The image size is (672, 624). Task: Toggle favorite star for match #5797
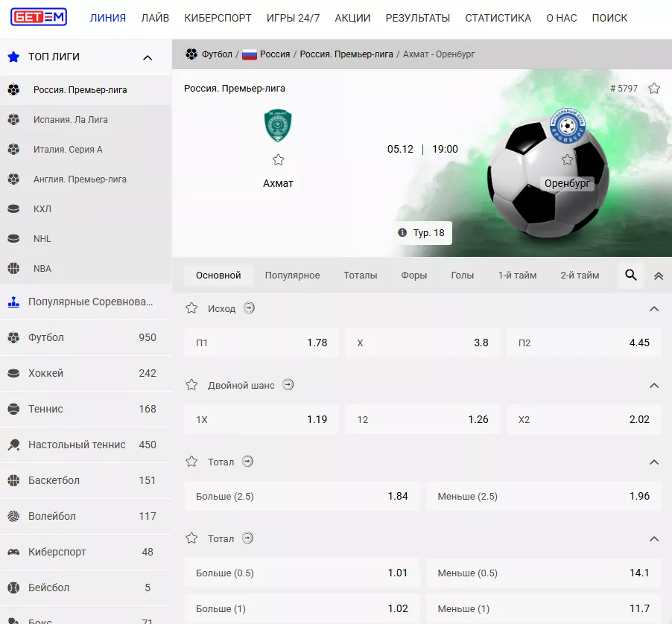(654, 89)
